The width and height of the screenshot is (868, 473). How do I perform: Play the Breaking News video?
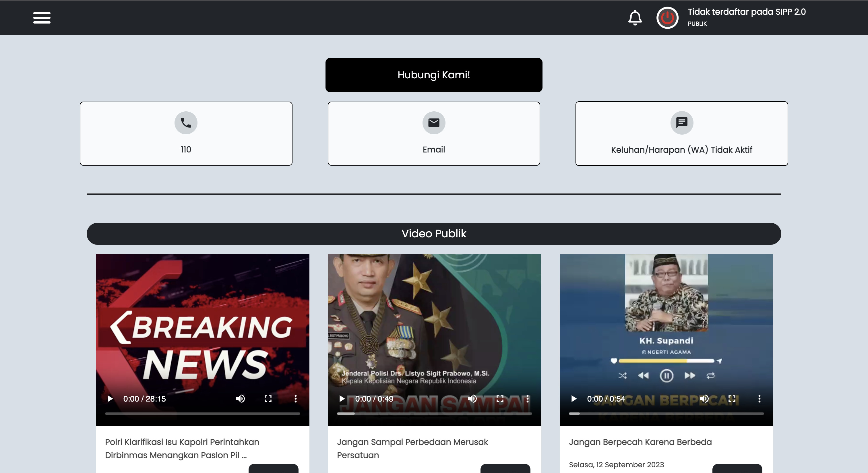pos(110,399)
